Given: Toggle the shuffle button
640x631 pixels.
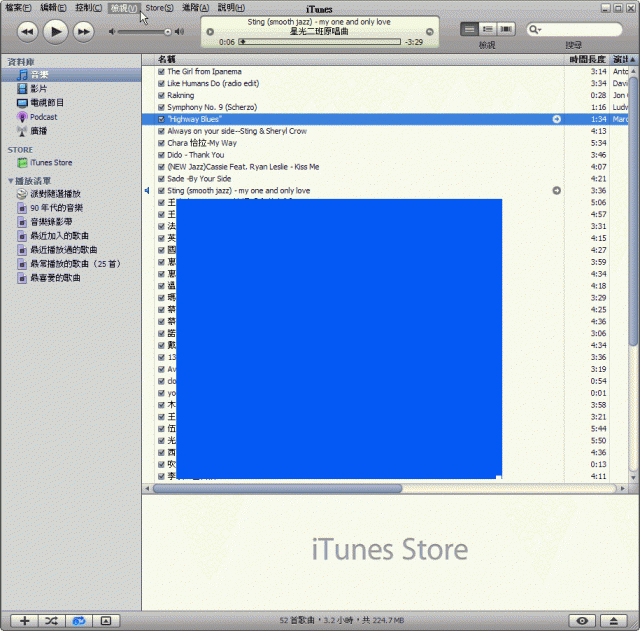Looking at the screenshot, I should click(x=51, y=620).
